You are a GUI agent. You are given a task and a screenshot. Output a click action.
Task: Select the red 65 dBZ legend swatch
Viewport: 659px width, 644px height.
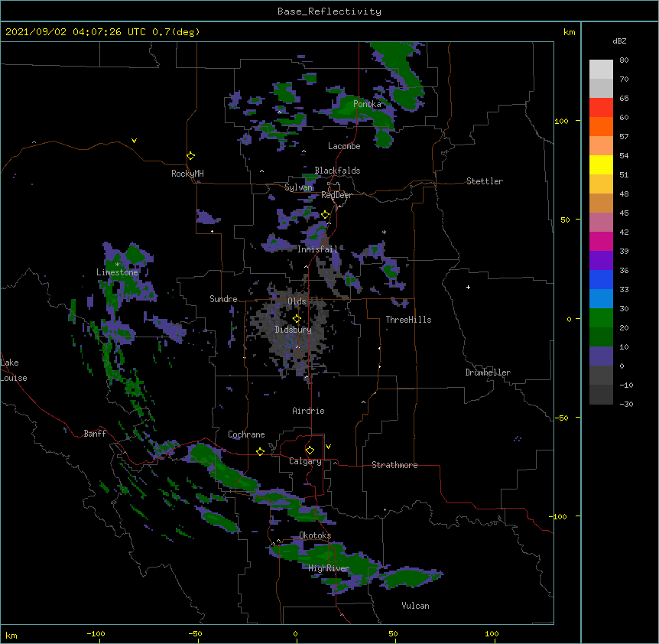(601, 107)
